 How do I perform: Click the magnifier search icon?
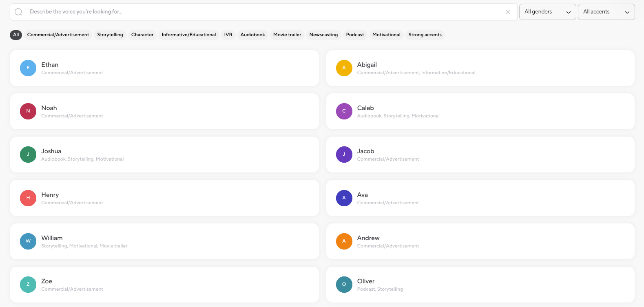[18, 12]
